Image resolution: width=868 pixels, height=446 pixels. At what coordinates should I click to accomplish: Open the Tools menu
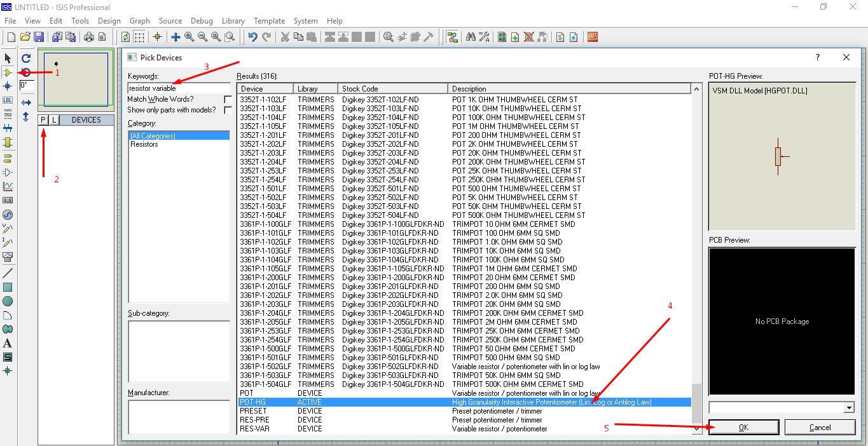click(x=80, y=21)
